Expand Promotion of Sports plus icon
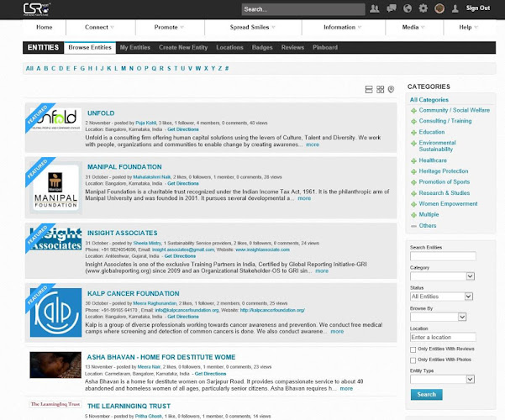505x420 pixels. (414, 182)
